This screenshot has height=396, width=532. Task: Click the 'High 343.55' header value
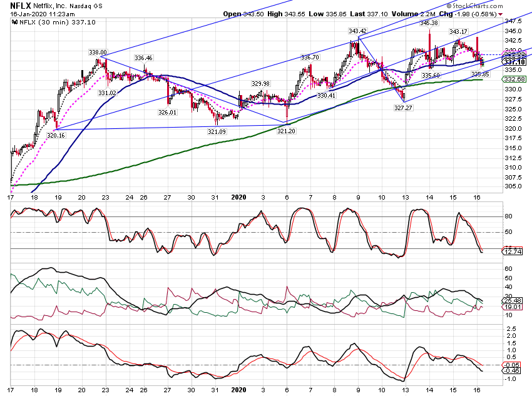pyautogui.click(x=286, y=14)
